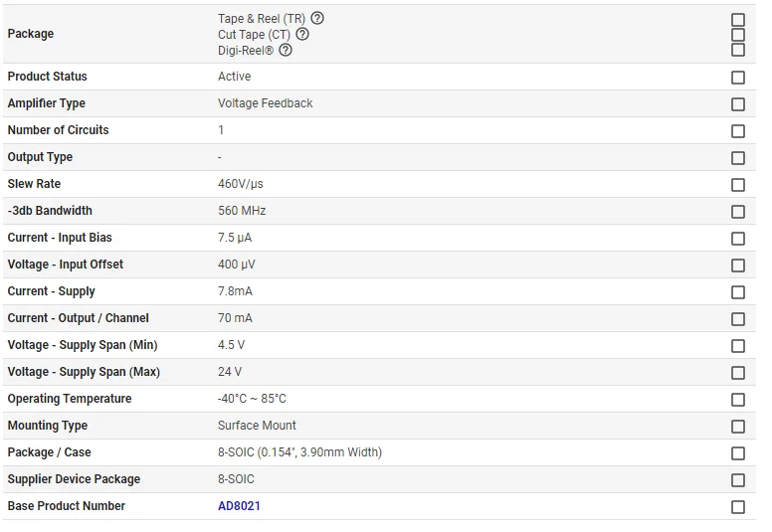The image size is (772, 532).
Task: Click the 'Cut Tape (CT)' package text
Action: click(254, 35)
